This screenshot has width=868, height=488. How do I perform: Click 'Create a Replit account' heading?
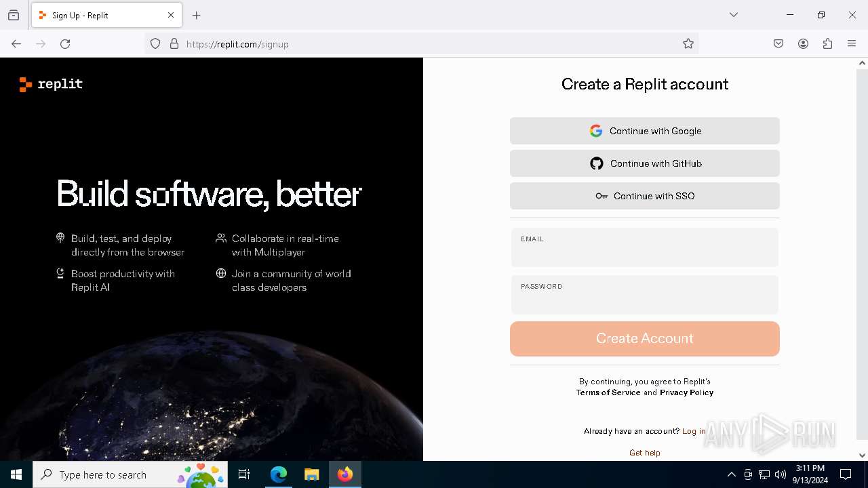click(645, 84)
